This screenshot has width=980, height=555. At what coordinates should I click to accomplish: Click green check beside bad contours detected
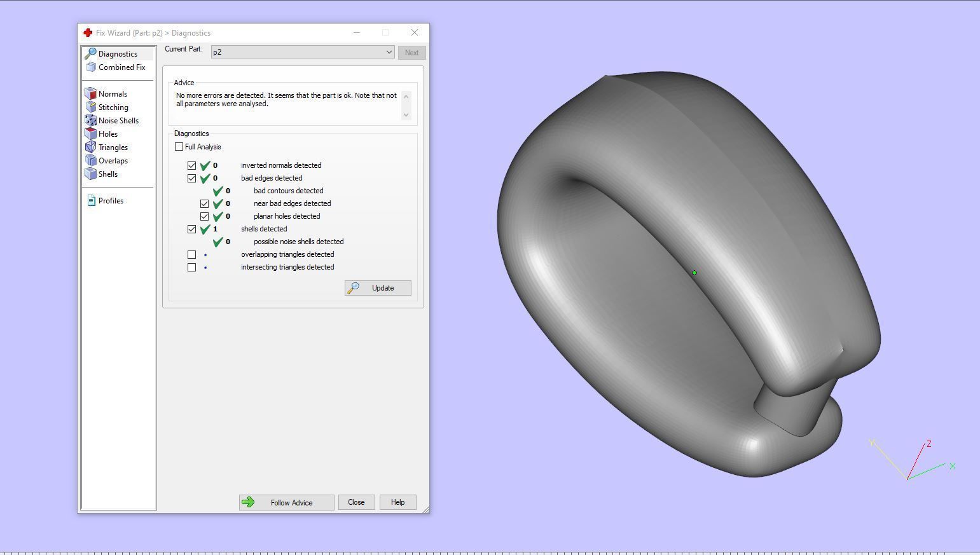(x=217, y=191)
